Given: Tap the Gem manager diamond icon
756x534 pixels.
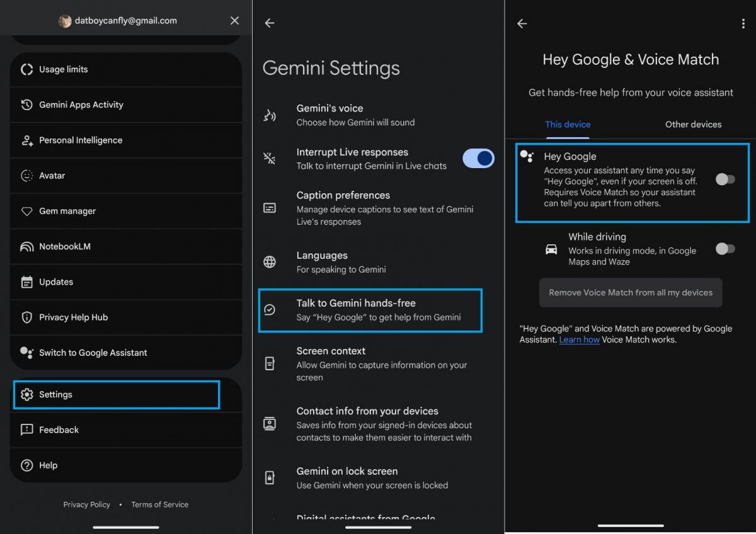Looking at the screenshot, I should click(26, 211).
